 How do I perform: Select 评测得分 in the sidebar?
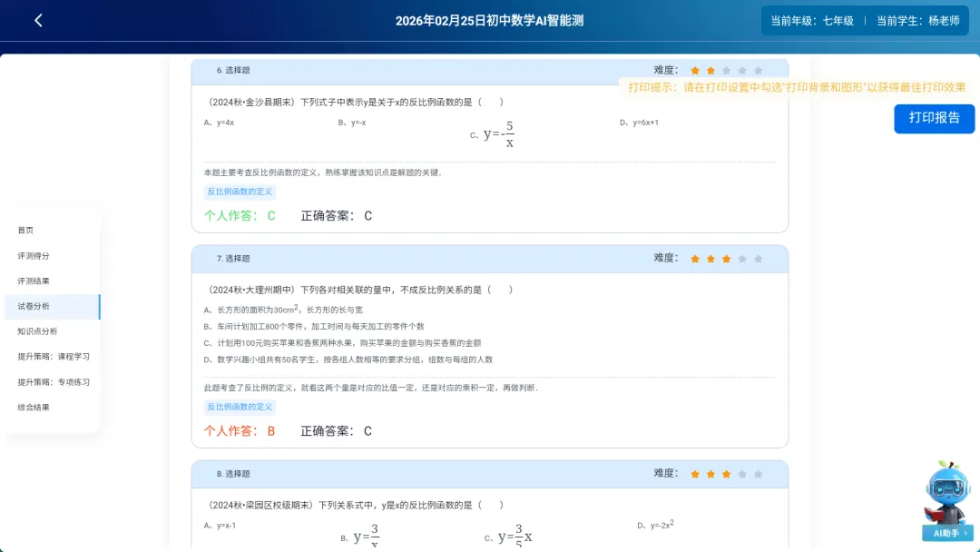click(x=34, y=256)
